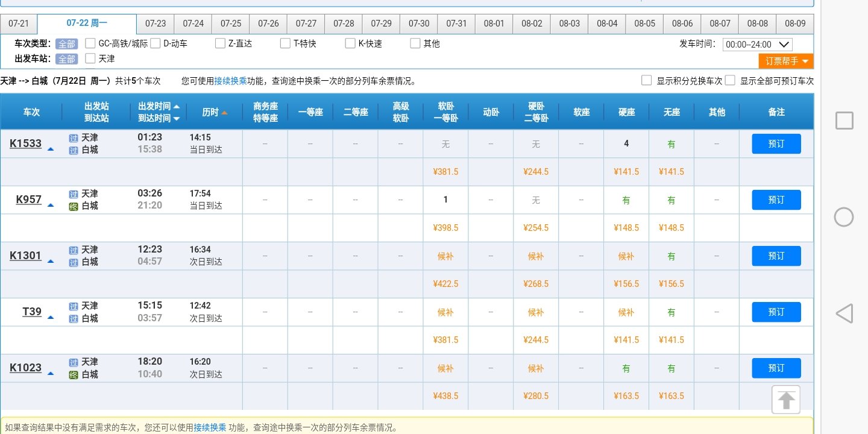This screenshot has width=868, height=434.
Task: Open train number K1023 link
Action: [26, 368]
